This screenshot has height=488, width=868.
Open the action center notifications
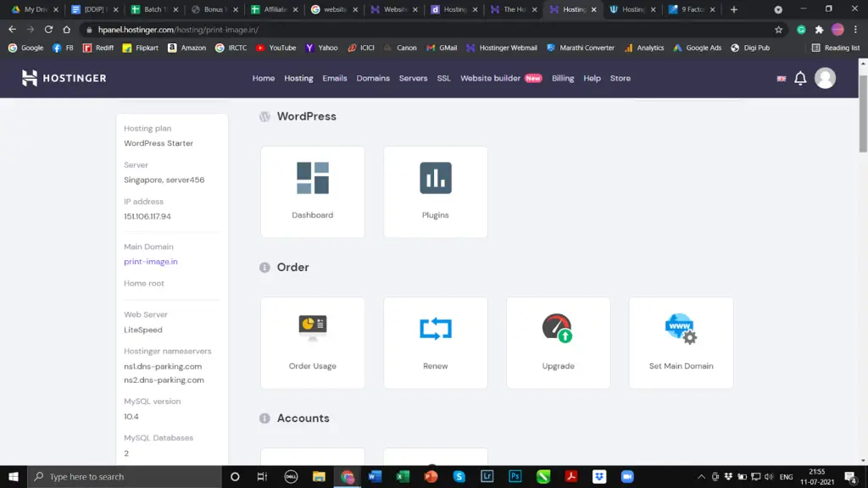(x=850, y=476)
